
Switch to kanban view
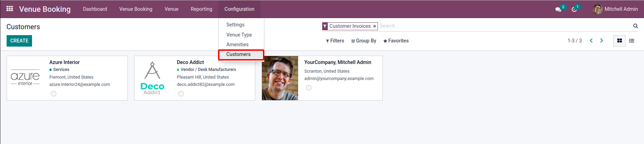click(619, 41)
